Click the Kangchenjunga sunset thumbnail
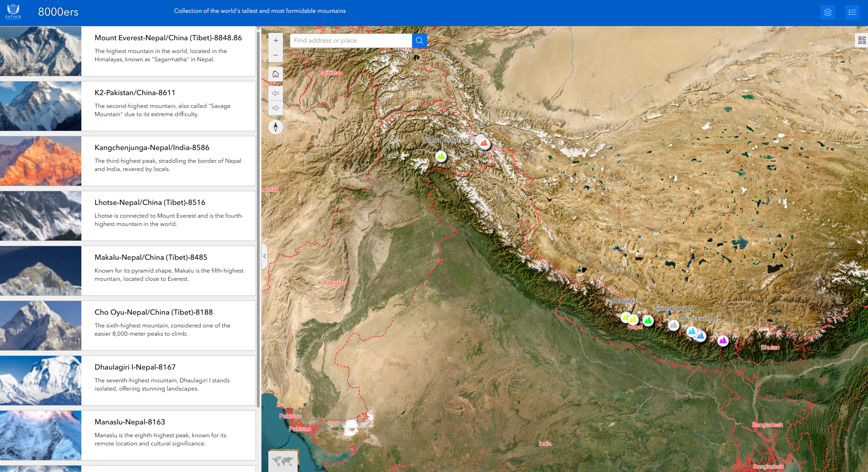This screenshot has width=868, height=472. [x=41, y=161]
